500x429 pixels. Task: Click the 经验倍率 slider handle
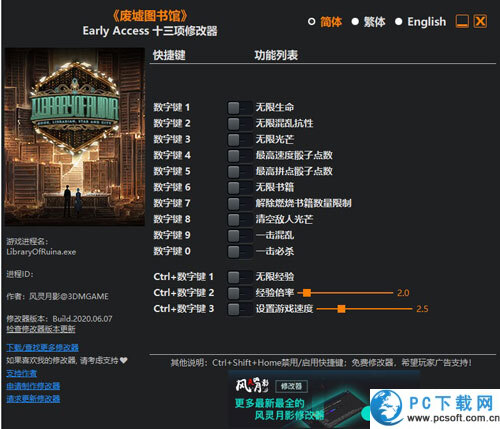pyautogui.click(x=307, y=293)
